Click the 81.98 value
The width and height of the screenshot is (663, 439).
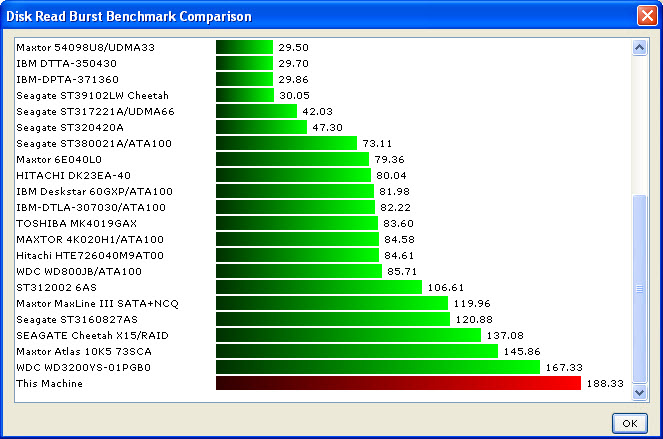(394, 192)
